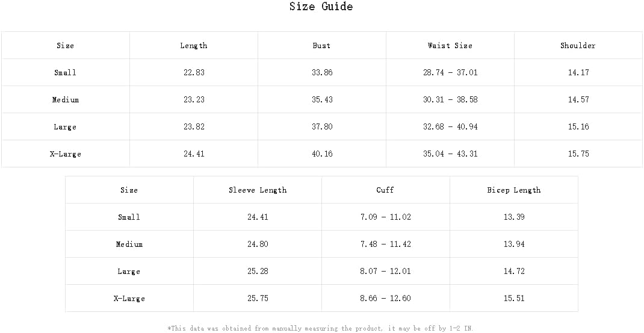
Task: Select Small cuff range 7.09 - 11.02
Action: point(385,217)
